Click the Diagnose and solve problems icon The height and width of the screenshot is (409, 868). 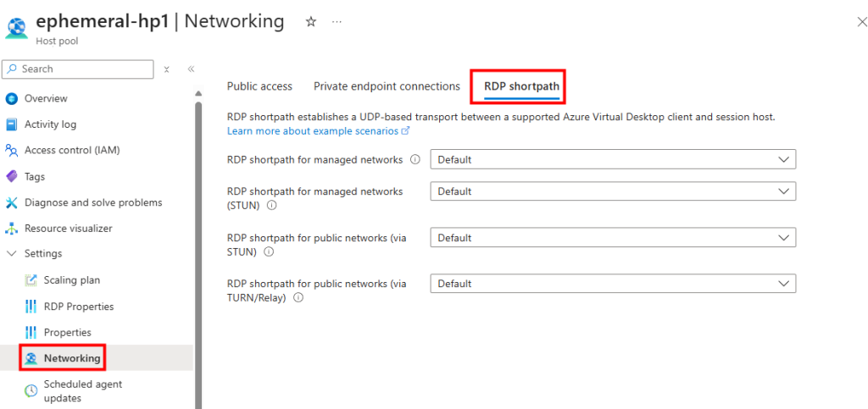click(x=12, y=203)
